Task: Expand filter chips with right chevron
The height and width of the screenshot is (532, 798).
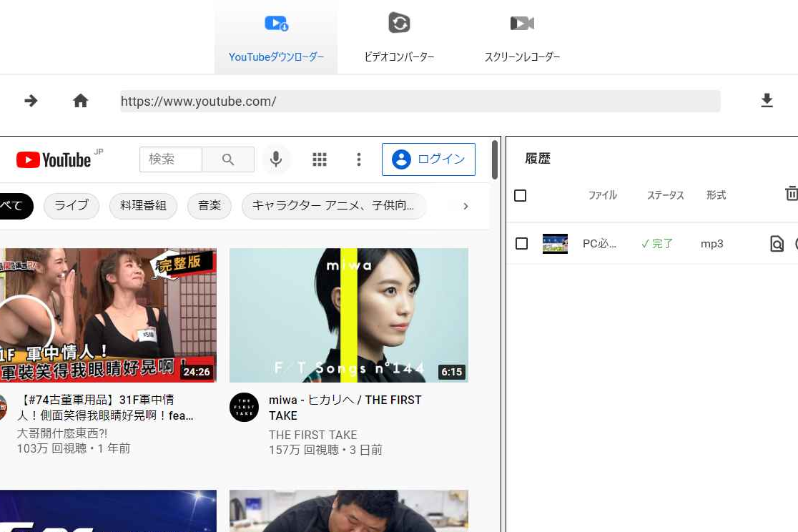Action: (465, 206)
